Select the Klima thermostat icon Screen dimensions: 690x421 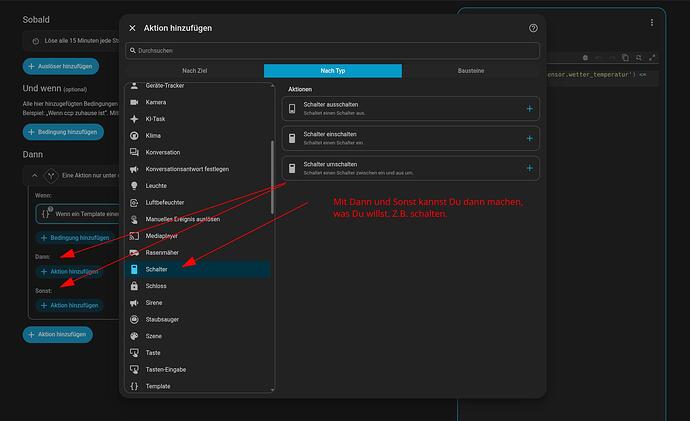point(134,135)
